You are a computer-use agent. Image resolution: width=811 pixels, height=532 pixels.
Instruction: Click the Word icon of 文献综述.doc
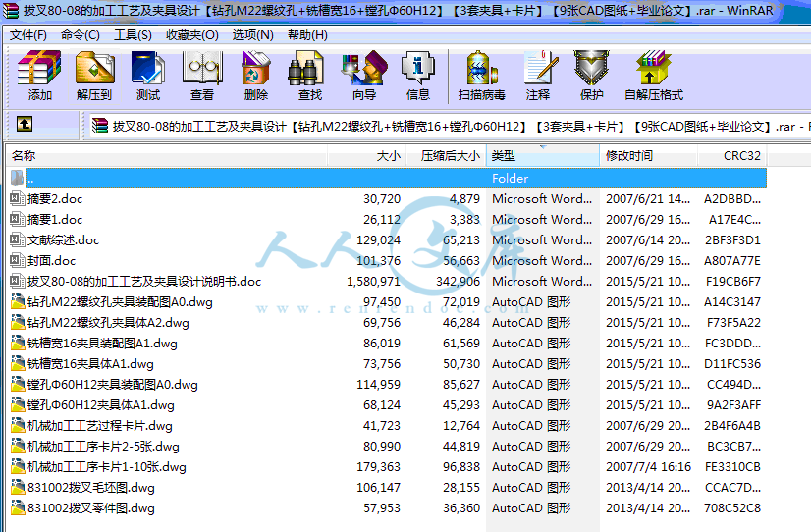(18, 239)
